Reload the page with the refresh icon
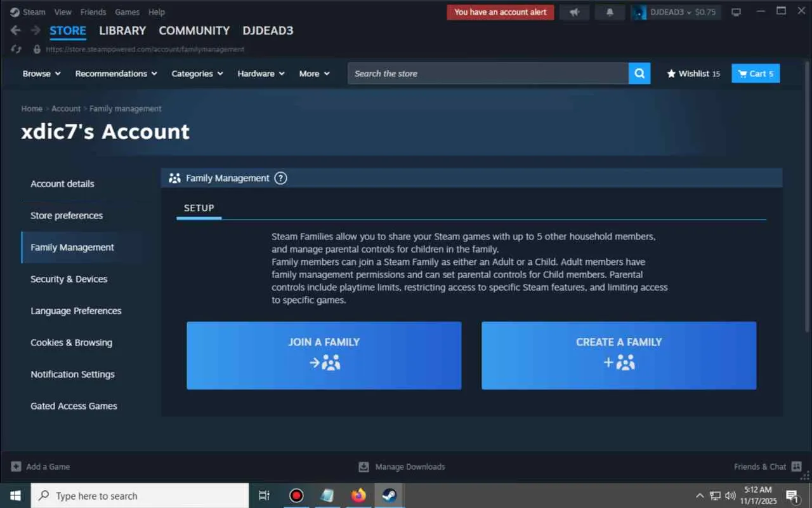812x508 pixels. (16, 49)
